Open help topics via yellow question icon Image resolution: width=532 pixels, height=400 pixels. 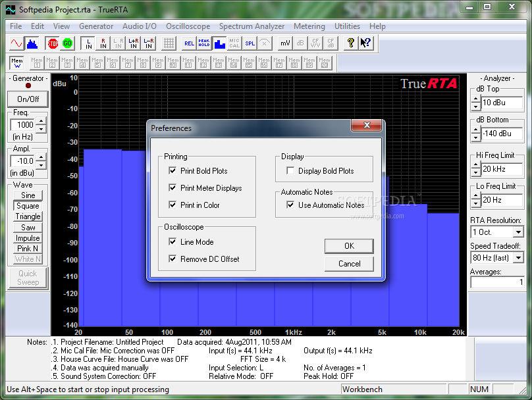350,43
